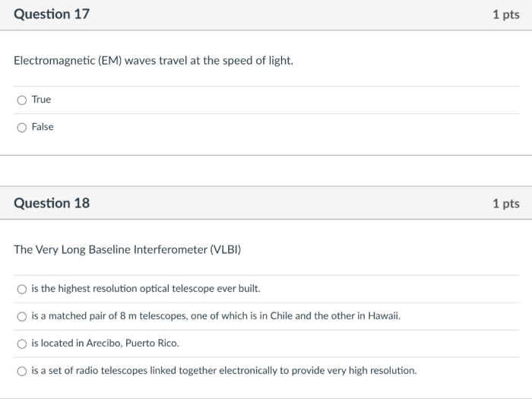Image resolution: width=532 pixels, height=399 pixels.
Task: Click the 1 pts label for Question 18
Action: (505, 204)
